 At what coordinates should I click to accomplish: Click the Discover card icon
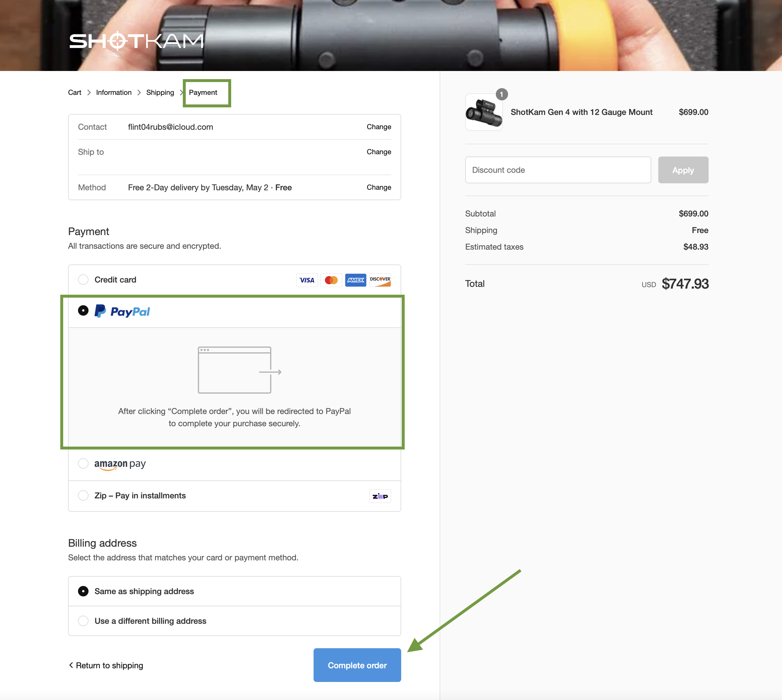pos(380,280)
